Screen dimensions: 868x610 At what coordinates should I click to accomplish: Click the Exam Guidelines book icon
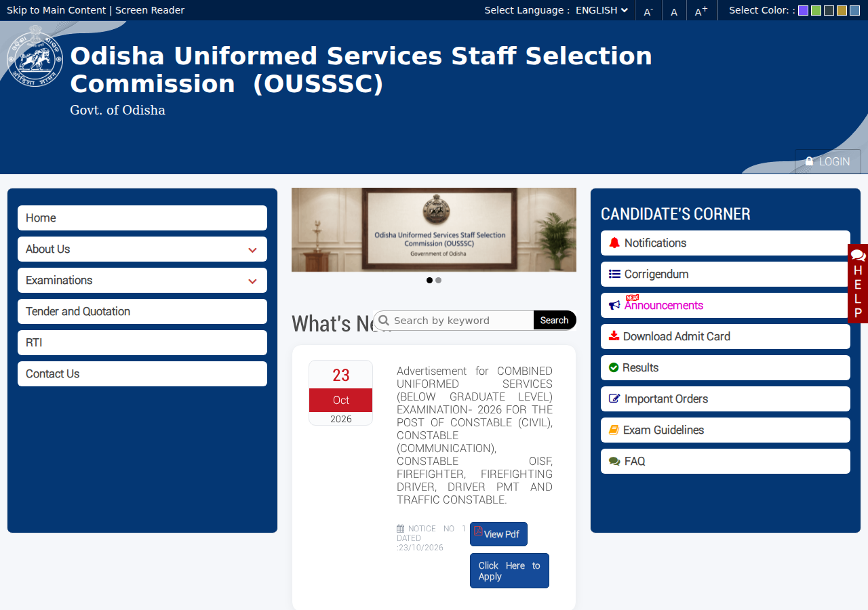[614, 430]
